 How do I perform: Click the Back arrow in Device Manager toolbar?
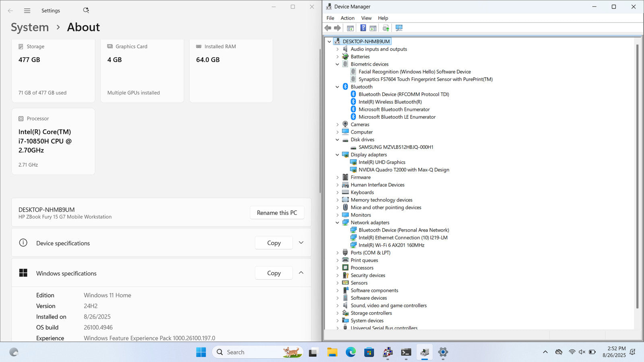[328, 28]
